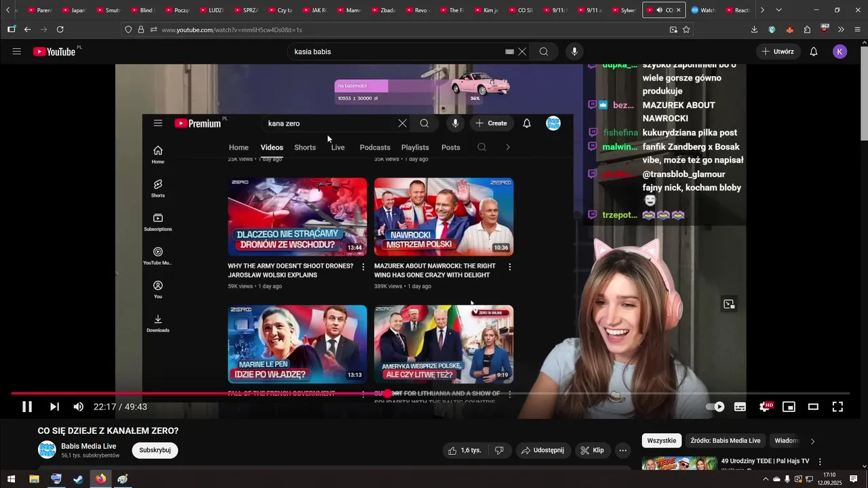The width and height of the screenshot is (868, 488).
Task: Open the account avatar 'K' menu
Action: pos(840,52)
